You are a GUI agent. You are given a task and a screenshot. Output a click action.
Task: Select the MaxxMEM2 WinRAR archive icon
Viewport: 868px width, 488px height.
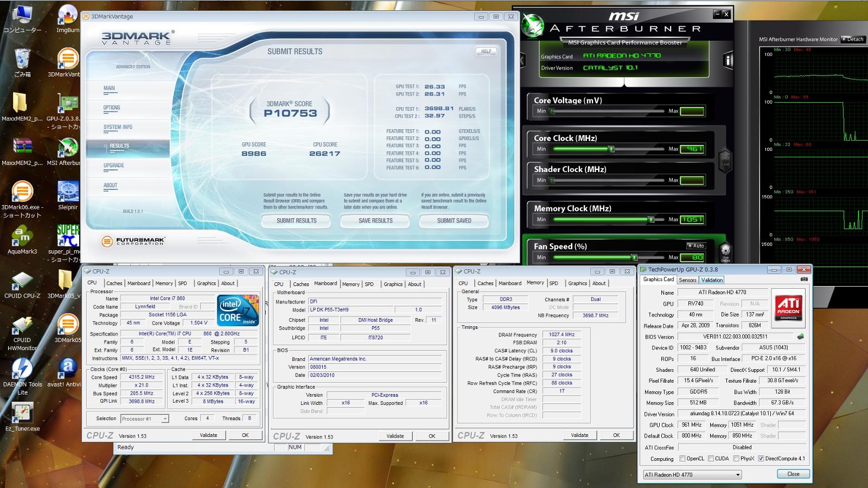tap(22, 152)
